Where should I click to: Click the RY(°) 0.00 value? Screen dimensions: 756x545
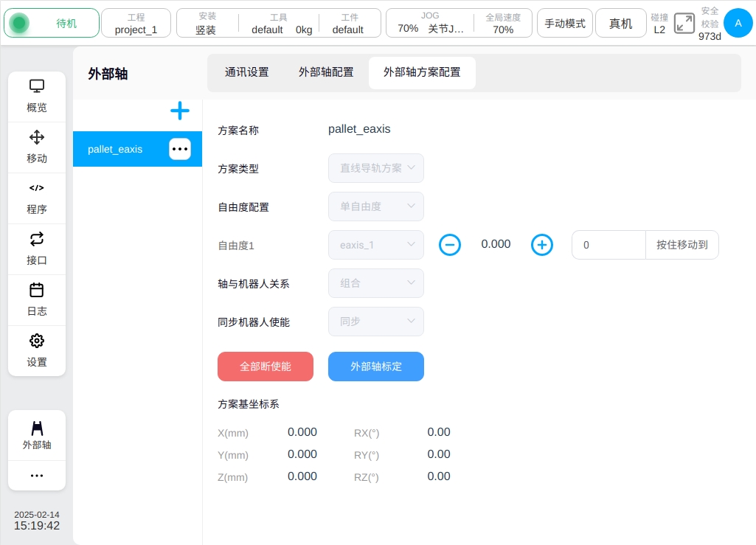[439, 454]
